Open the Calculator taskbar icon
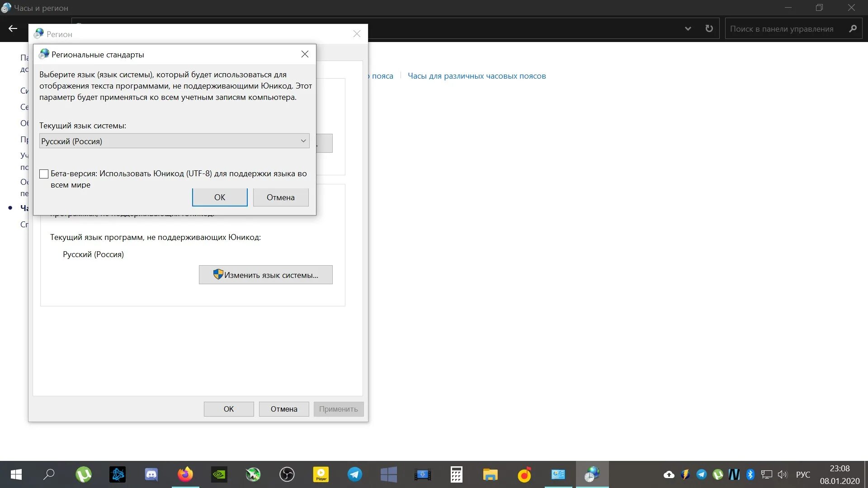Image resolution: width=868 pixels, height=488 pixels. point(456,474)
